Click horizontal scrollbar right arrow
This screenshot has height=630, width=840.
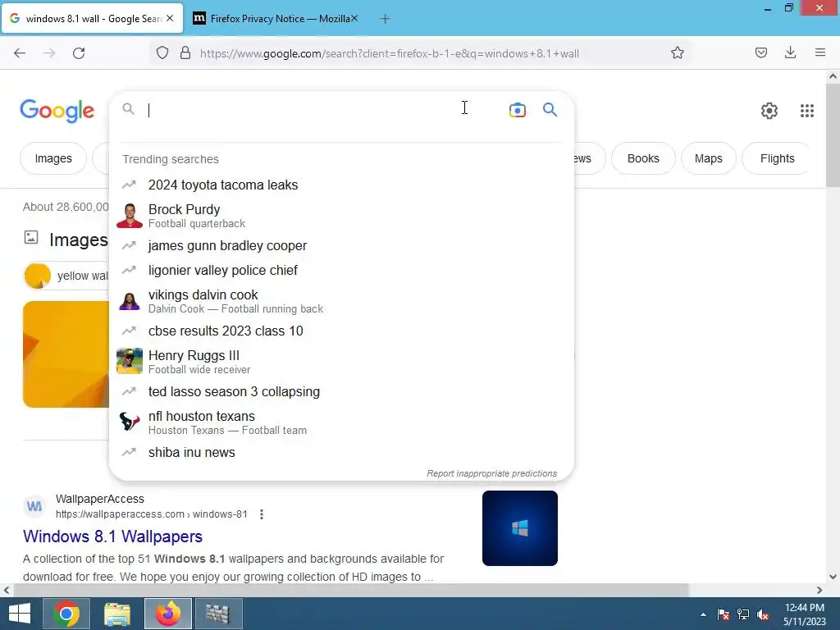(819, 590)
